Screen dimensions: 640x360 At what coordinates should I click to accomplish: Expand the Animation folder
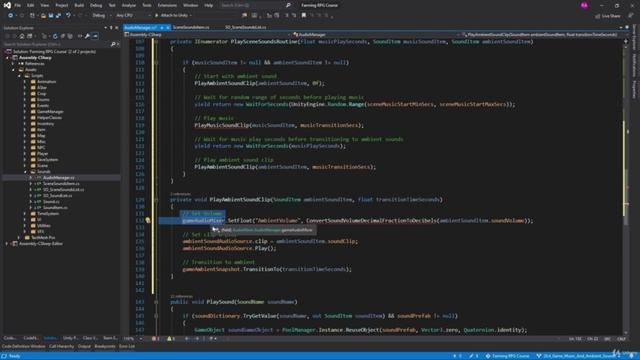point(24,82)
